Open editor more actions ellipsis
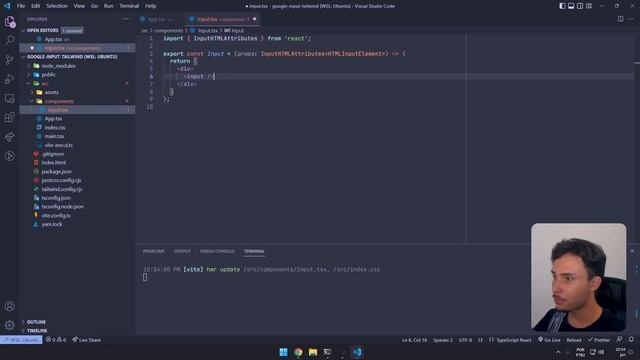The image size is (640, 360). coord(631,19)
